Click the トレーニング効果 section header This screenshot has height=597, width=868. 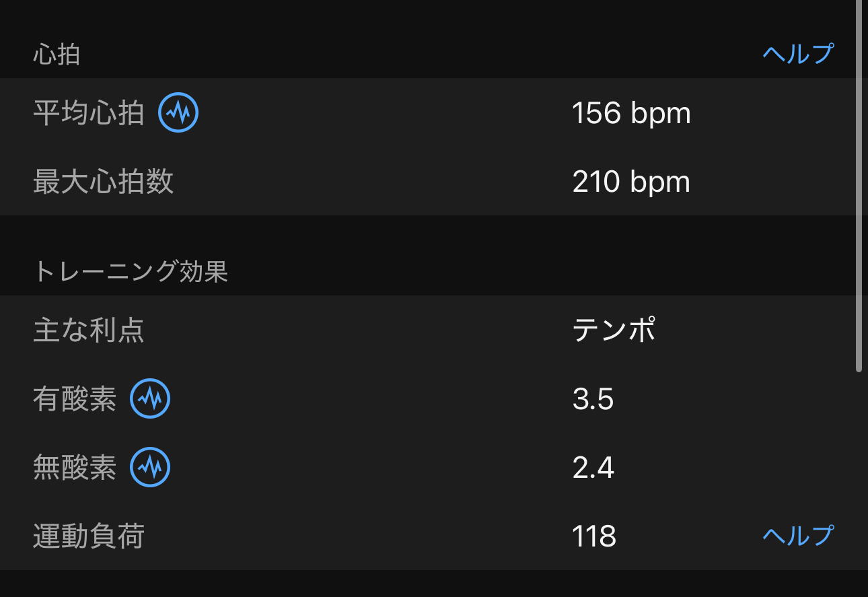pos(131,271)
